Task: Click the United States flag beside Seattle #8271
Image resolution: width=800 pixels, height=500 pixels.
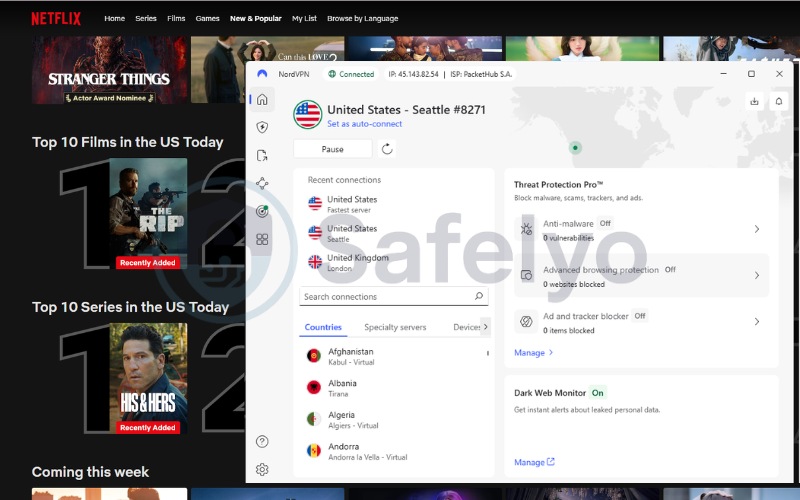Action: coord(308,115)
